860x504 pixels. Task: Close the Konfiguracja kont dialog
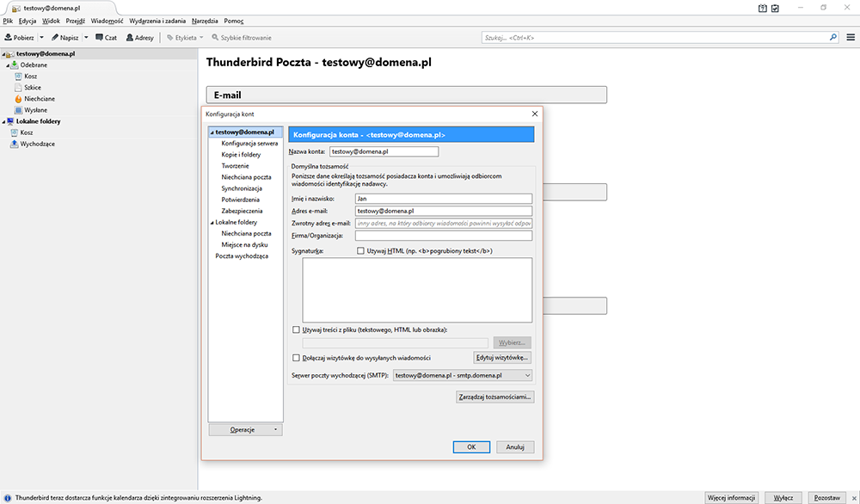tap(535, 114)
